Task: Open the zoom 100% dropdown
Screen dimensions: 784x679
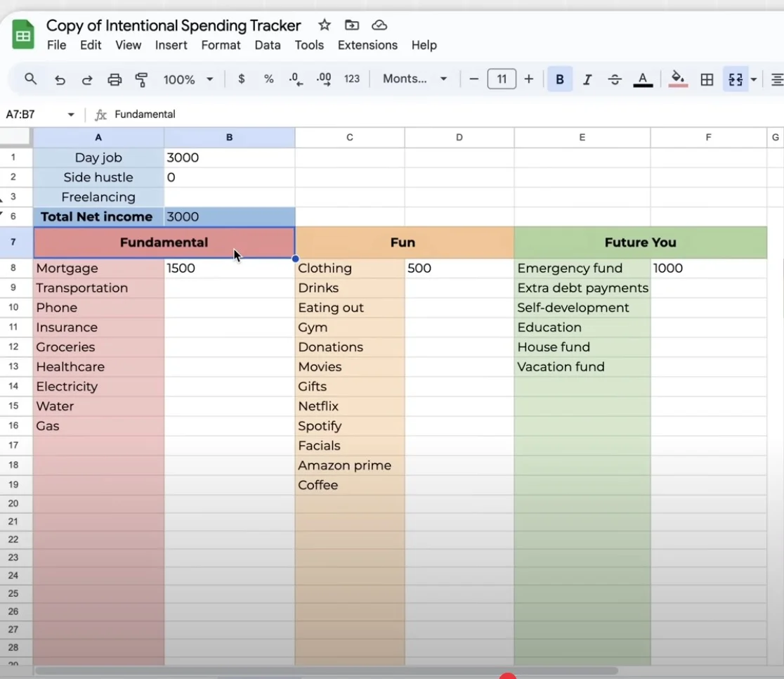Action: tap(188, 79)
